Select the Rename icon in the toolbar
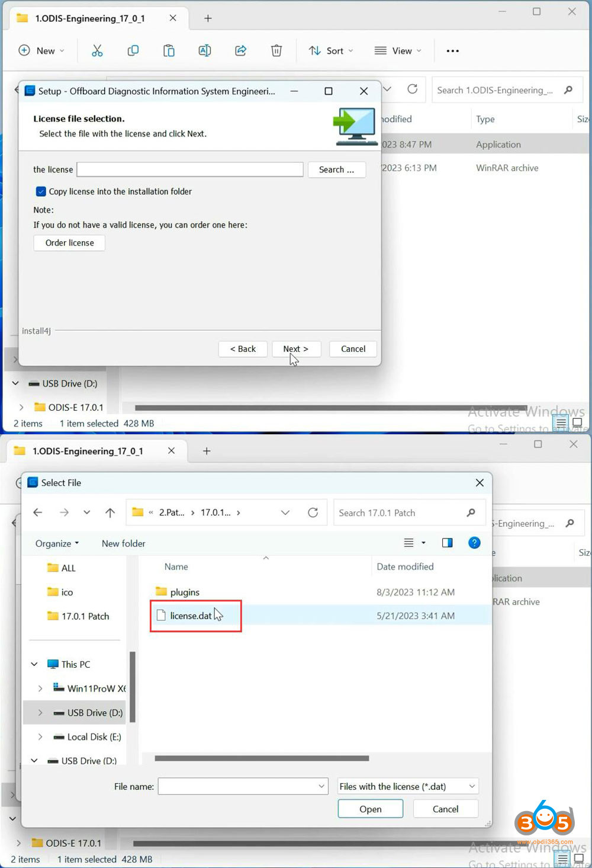592x868 pixels. point(205,50)
